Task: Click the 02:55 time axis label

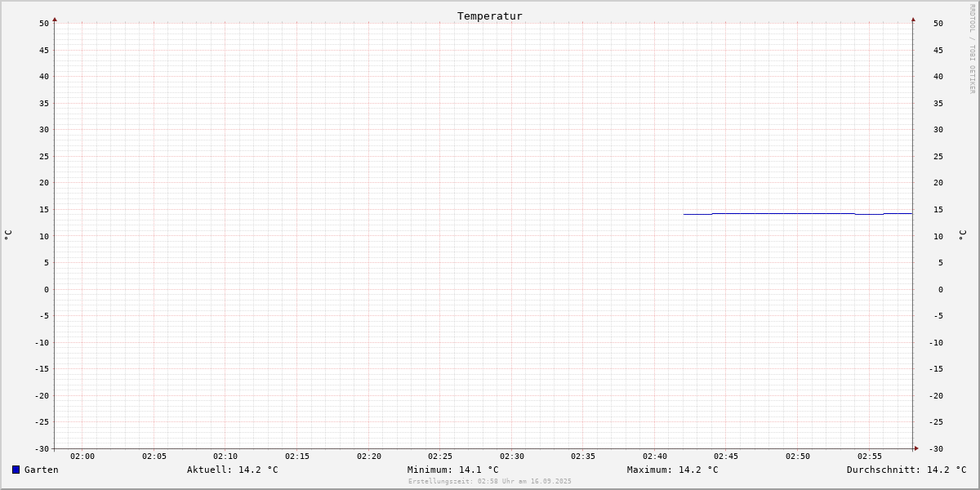Action: (x=870, y=457)
